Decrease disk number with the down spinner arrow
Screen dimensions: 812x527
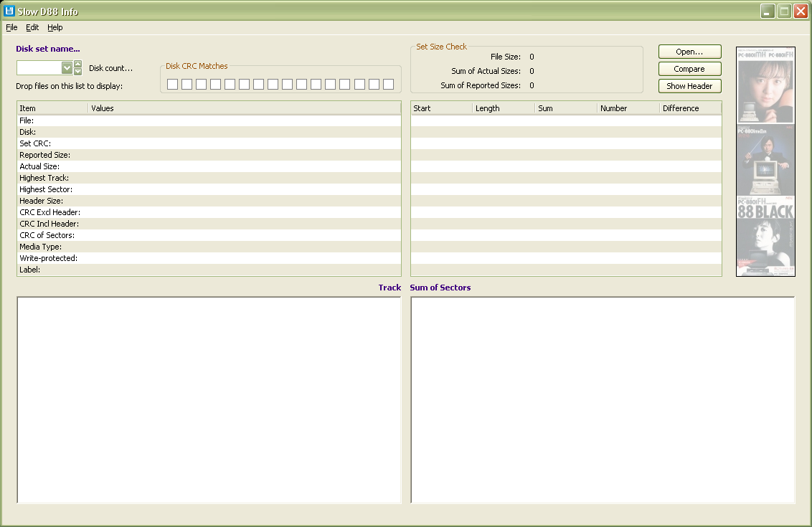[78, 72]
